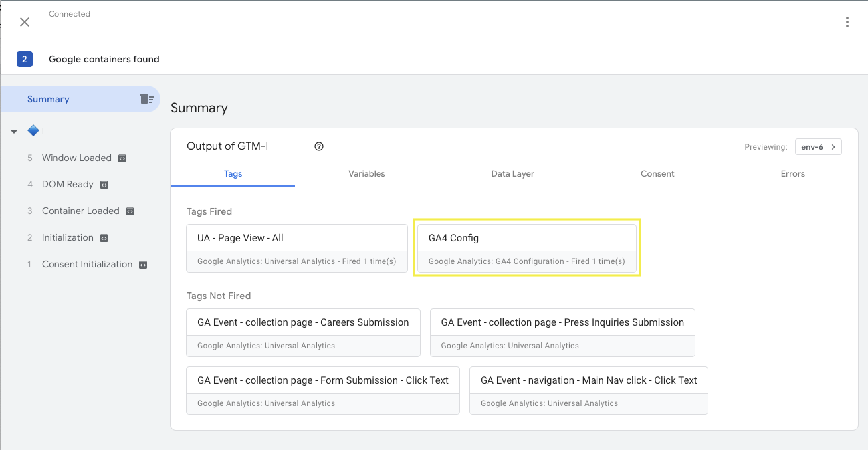Open the three-dot more options menu

847,22
